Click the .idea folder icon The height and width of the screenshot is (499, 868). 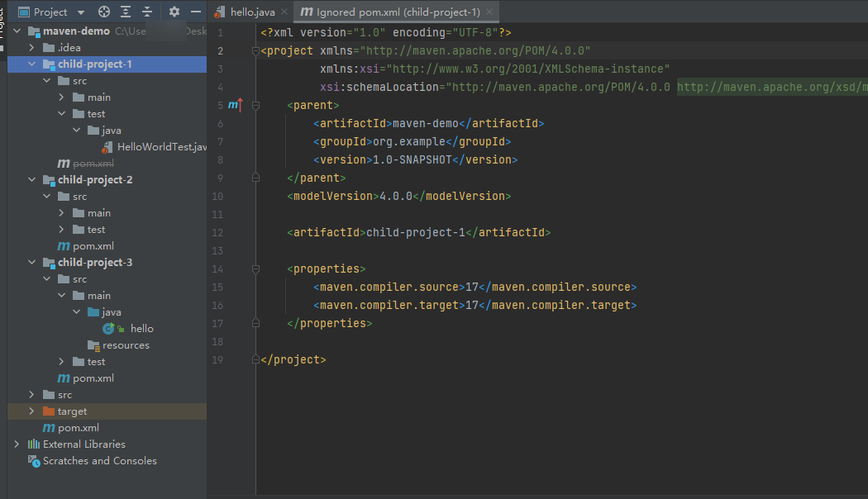pos(49,48)
